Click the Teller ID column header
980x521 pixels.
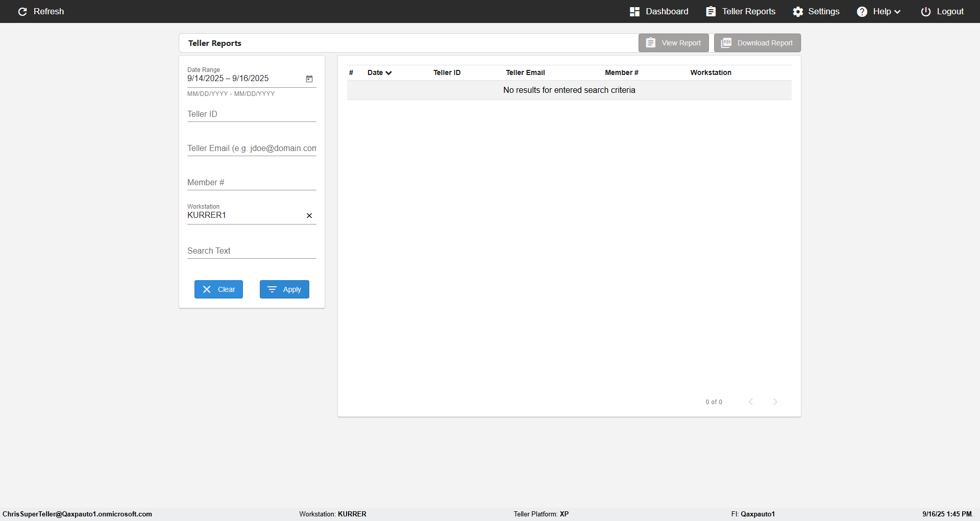(x=447, y=72)
